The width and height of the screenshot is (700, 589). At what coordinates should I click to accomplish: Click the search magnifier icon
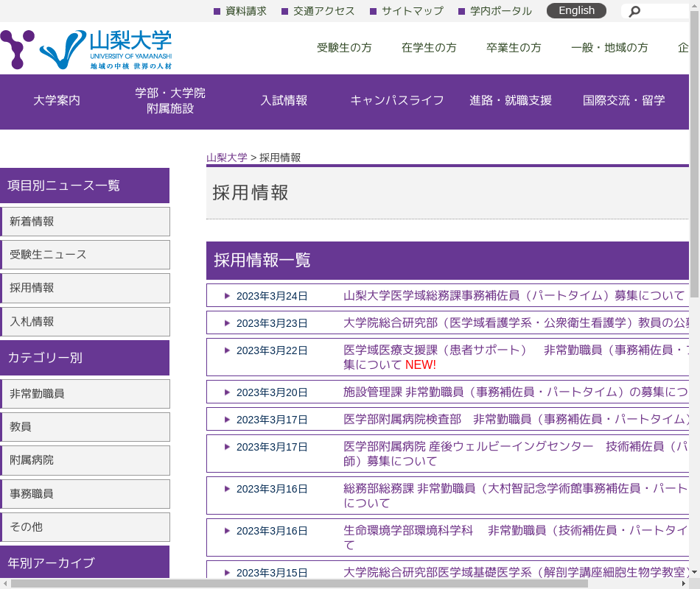tap(634, 11)
